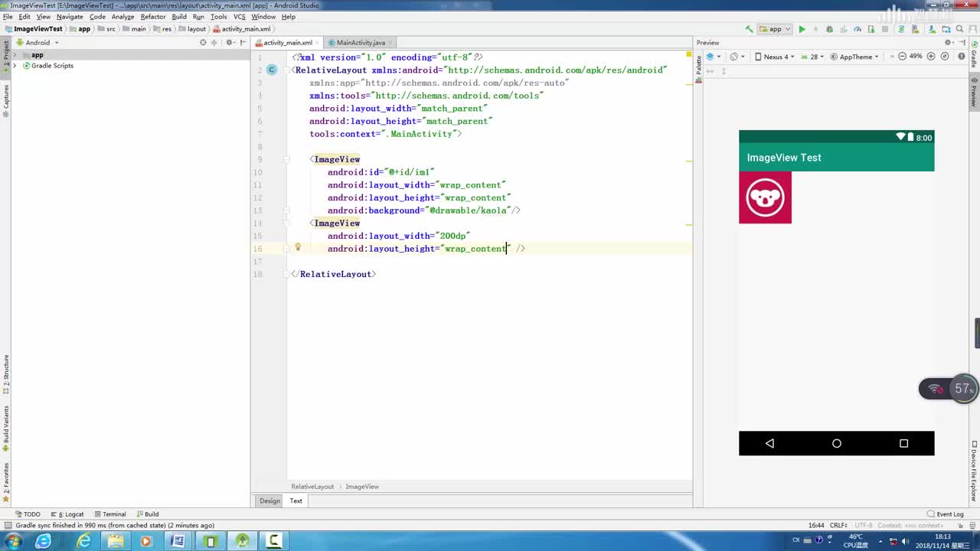Viewport: 980px width, 551px height.
Task: Attach debugger to Android process icon
Action: (871, 29)
